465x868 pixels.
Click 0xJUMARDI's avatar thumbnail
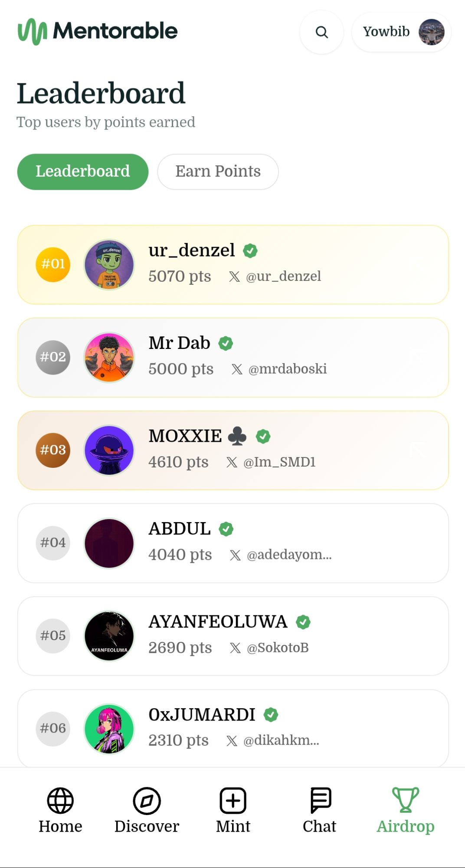click(109, 729)
